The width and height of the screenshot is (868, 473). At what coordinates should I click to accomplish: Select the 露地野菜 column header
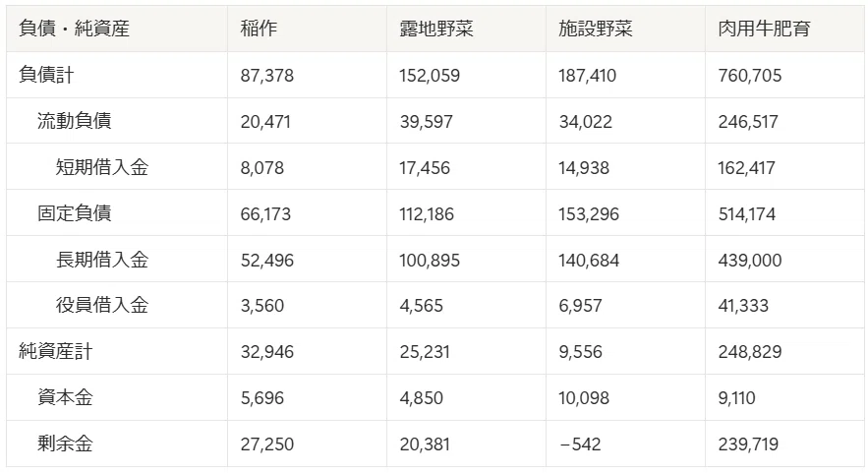coord(466,29)
